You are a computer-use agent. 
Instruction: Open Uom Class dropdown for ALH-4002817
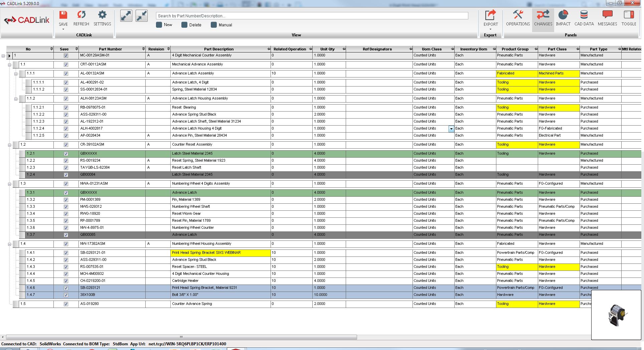pos(451,129)
